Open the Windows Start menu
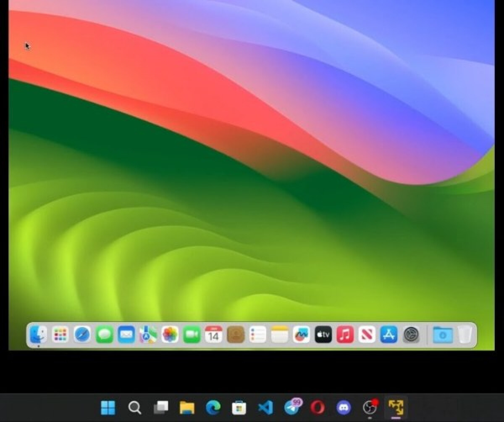 click(108, 407)
